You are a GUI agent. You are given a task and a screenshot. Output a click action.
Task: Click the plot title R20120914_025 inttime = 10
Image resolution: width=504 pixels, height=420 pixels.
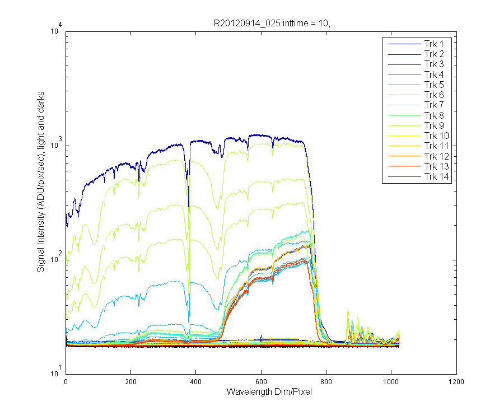tap(272, 23)
